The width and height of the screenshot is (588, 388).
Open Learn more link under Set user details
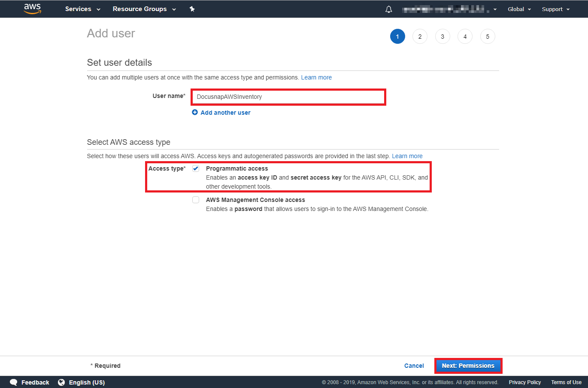[x=316, y=77]
